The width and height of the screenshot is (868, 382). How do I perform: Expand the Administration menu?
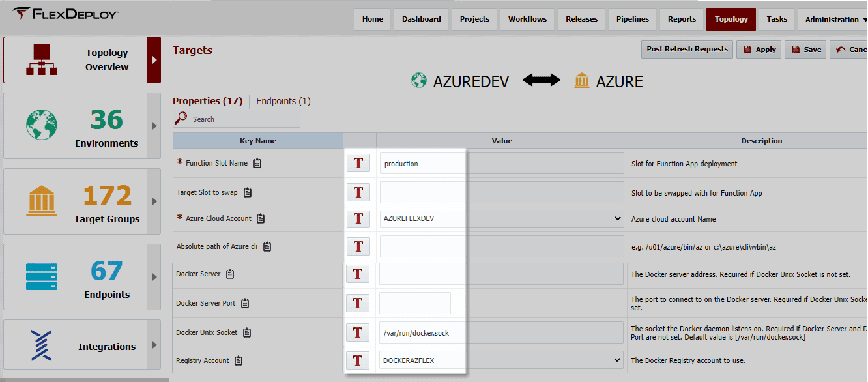click(832, 20)
